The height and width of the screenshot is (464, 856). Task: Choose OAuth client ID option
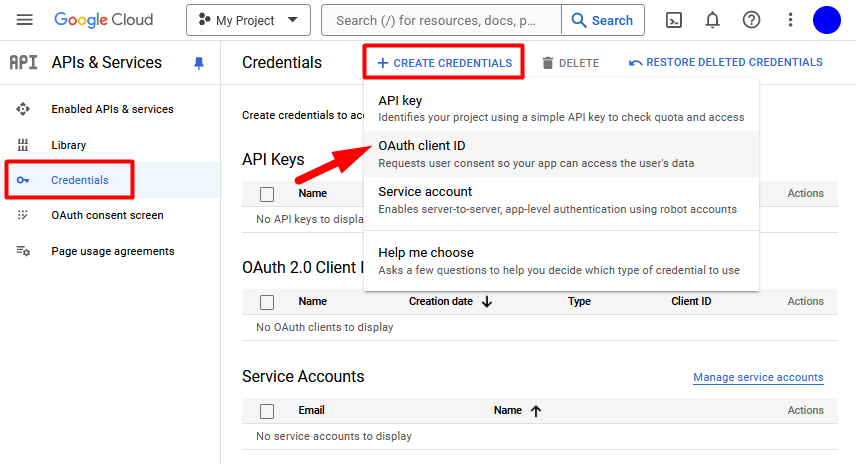pyautogui.click(x=561, y=154)
